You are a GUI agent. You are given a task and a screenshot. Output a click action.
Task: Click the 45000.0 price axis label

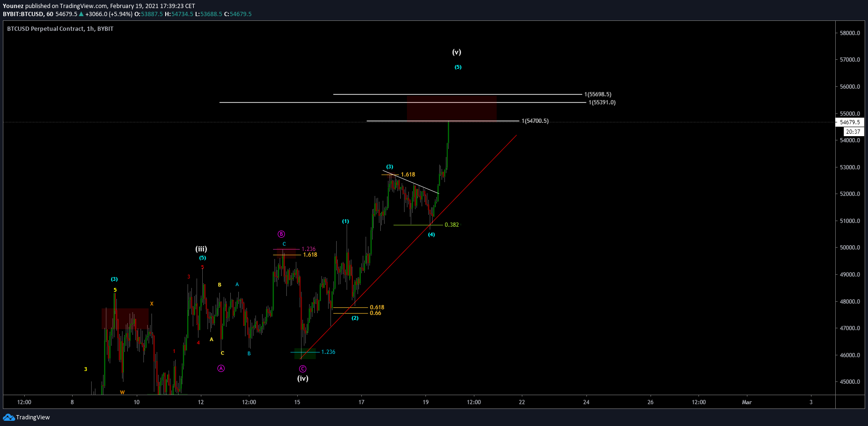pos(850,382)
